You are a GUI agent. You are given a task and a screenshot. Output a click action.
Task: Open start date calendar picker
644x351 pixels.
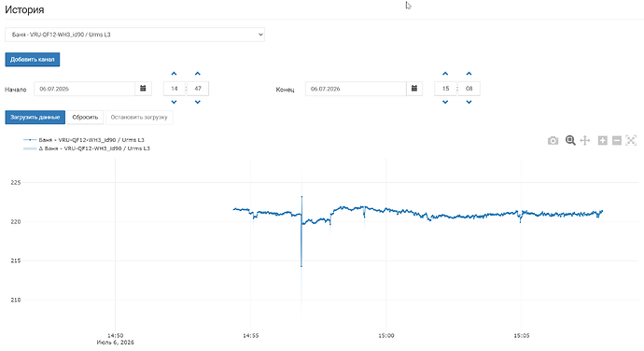pos(143,89)
